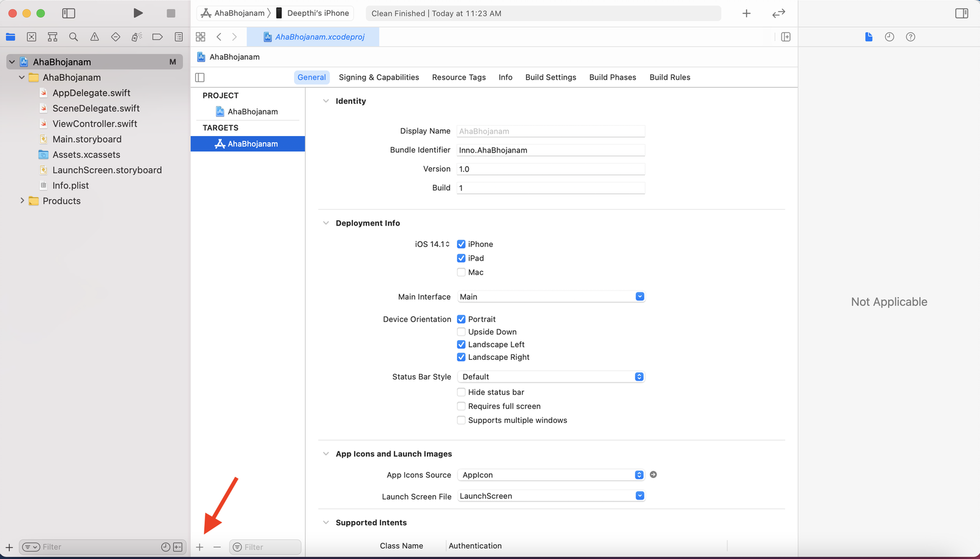Open the Source Control navigator
This screenshot has width=980, height=559.
point(31,37)
